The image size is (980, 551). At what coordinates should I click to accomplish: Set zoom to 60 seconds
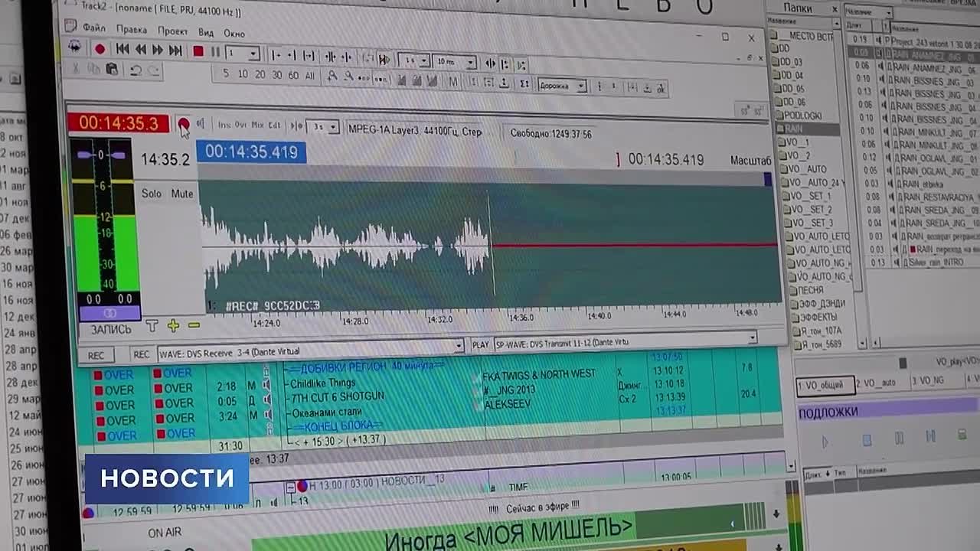click(x=293, y=76)
